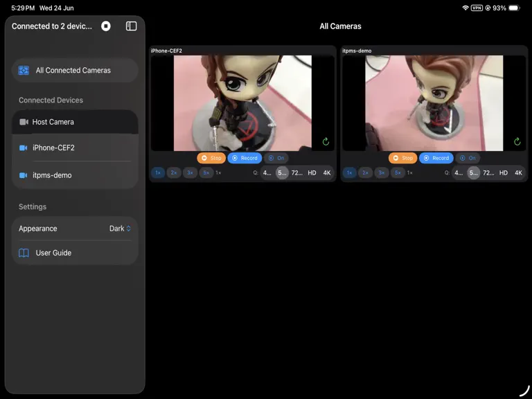Tap the iPhone-CEF2 camera preview
The height and width of the screenshot is (399, 532).
point(242,103)
